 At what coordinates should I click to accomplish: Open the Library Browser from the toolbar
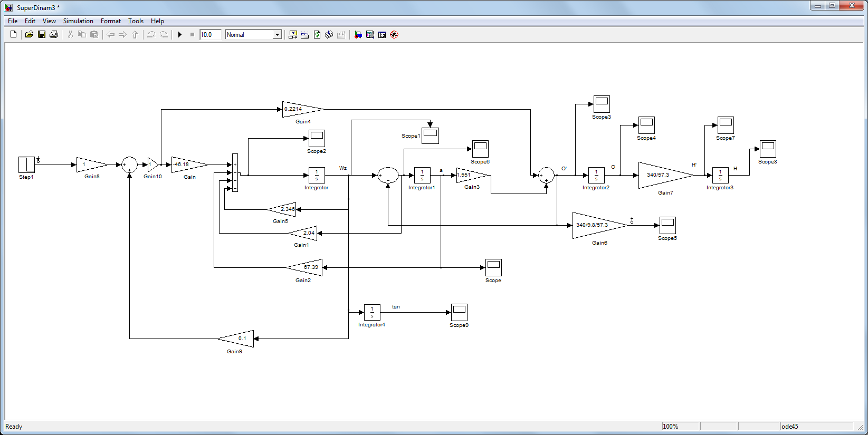358,35
